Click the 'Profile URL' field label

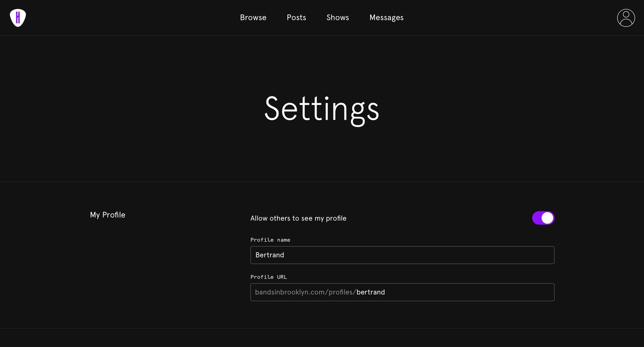coord(269,277)
